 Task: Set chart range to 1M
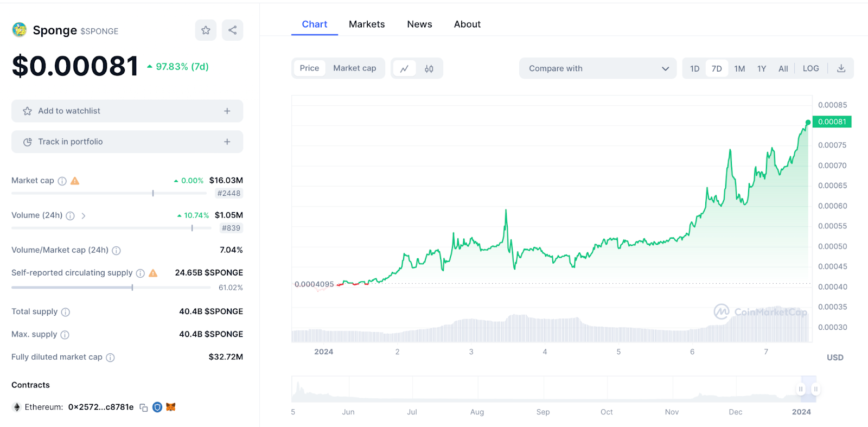739,69
